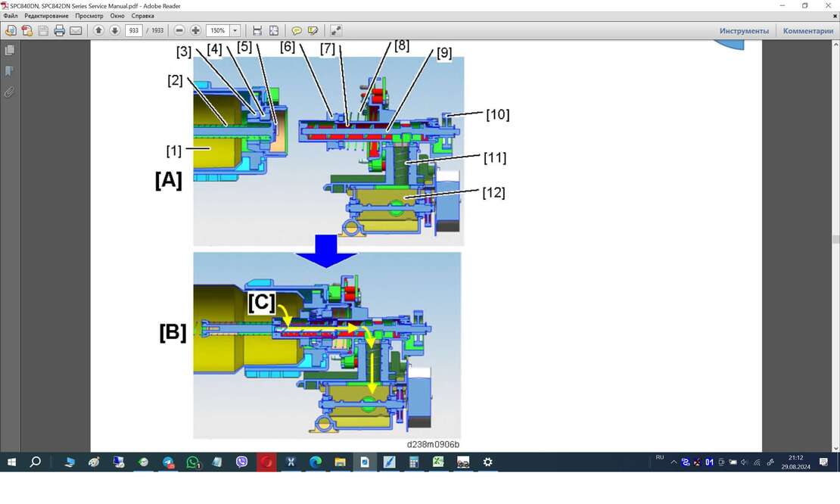Go to previous page arrow
Viewport: 840px width, 504px height.
[x=98, y=31]
